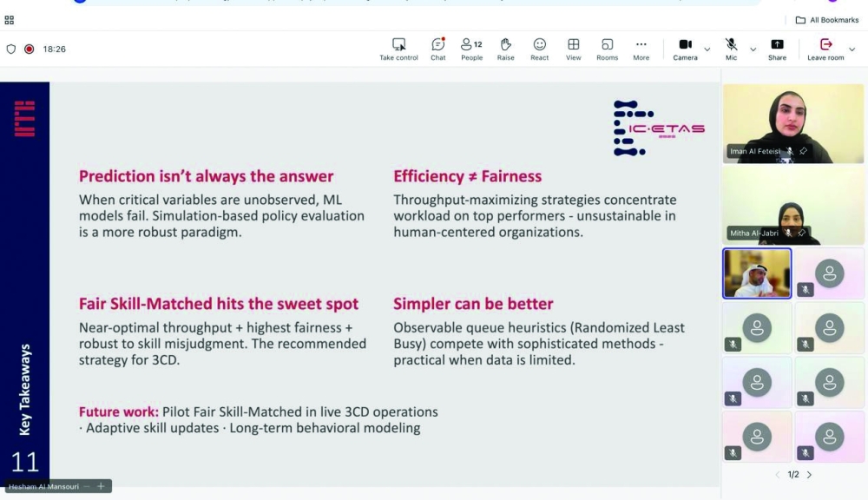The height and width of the screenshot is (500, 868).
Task: Open the Chat panel
Action: click(x=437, y=49)
